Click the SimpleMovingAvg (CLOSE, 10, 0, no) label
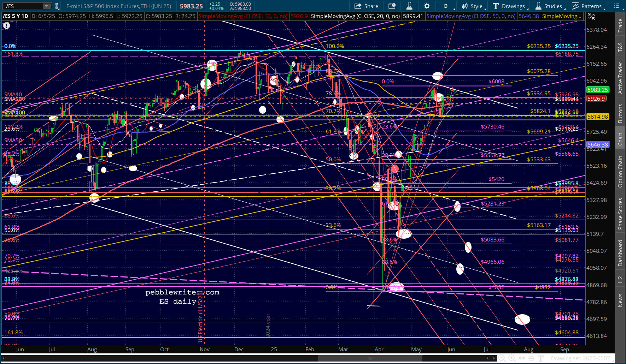 [x=243, y=16]
